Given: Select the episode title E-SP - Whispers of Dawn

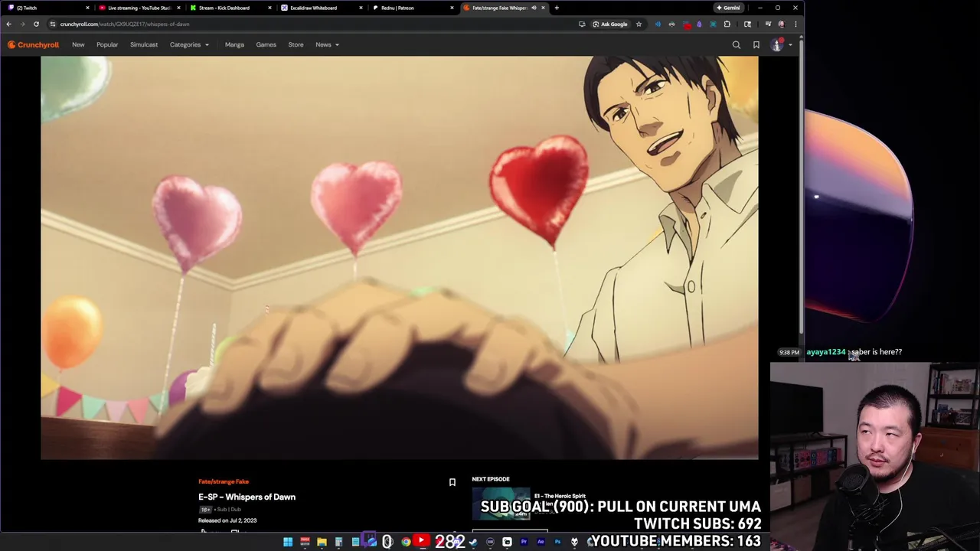Looking at the screenshot, I should (247, 497).
